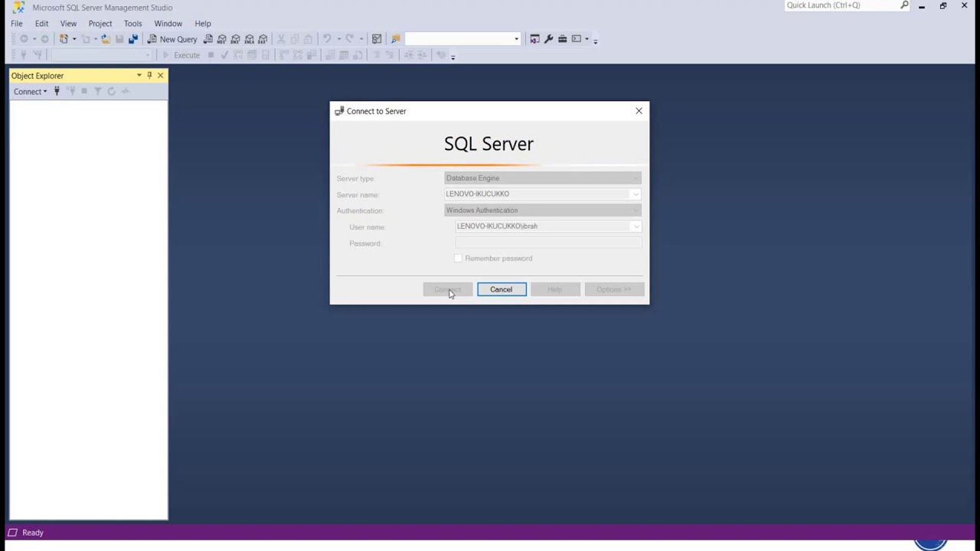Close the Connect to Server dialog
This screenshot has width=980, height=551.
click(x=639, y=111)
